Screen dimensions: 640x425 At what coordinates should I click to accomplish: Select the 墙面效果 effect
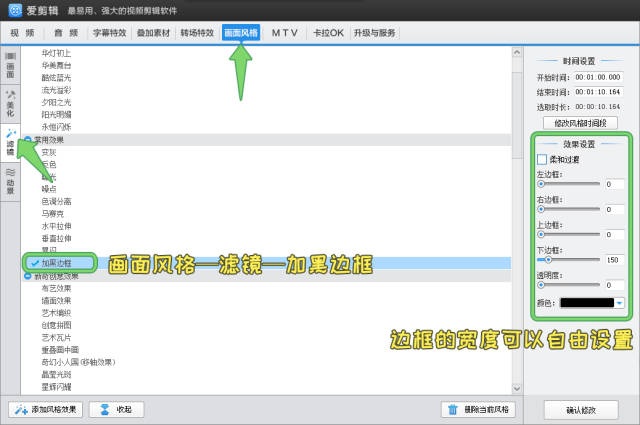coord(56,300)
